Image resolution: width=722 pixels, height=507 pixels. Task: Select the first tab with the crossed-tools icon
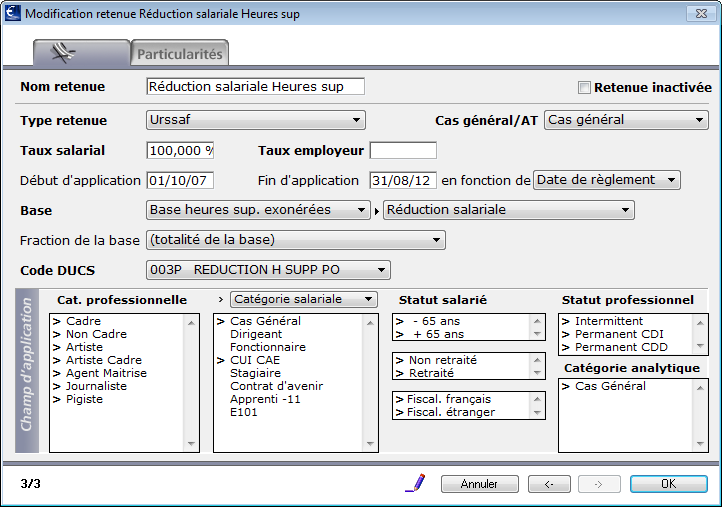82,53
